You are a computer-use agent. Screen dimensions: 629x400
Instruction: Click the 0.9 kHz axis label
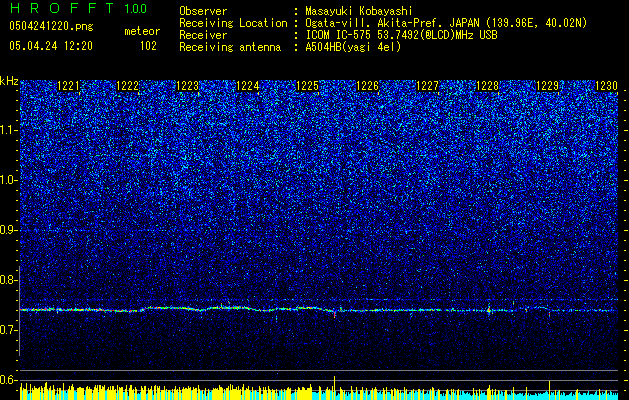[x=9, y=230]
